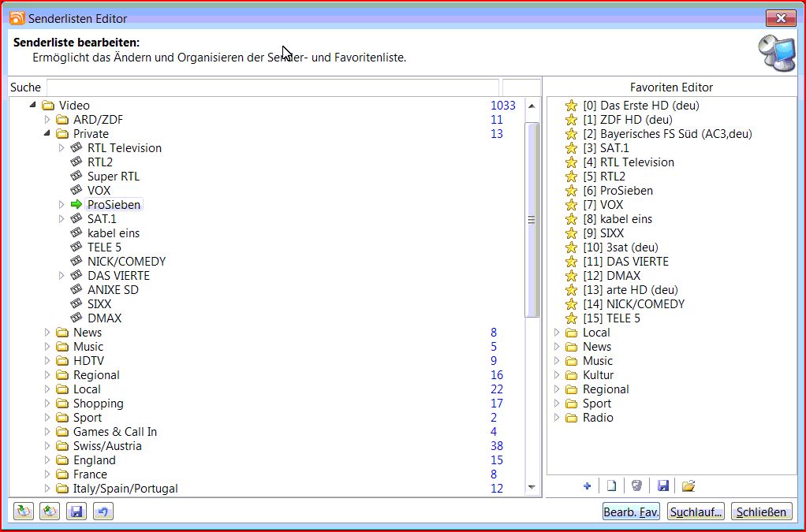Click the film icon beside Super RTL
This screenshot has height=532, width=806.
(x=76, y=176)
